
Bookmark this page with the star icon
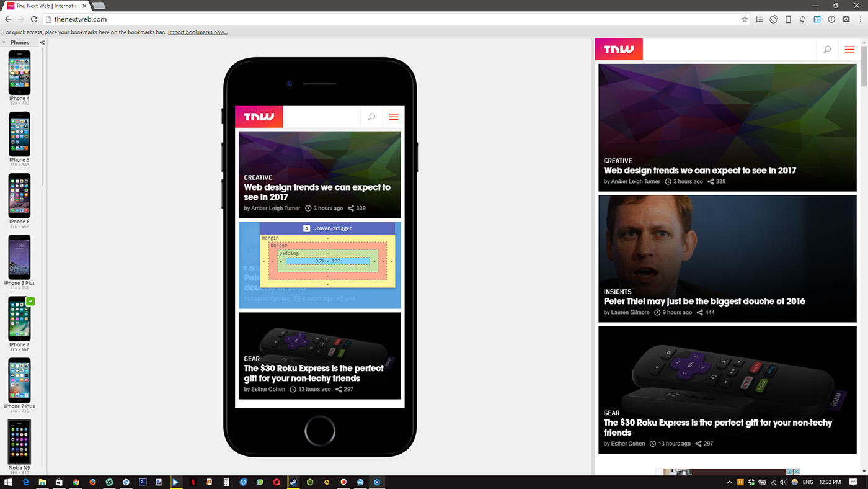click(x=745, y=19)
